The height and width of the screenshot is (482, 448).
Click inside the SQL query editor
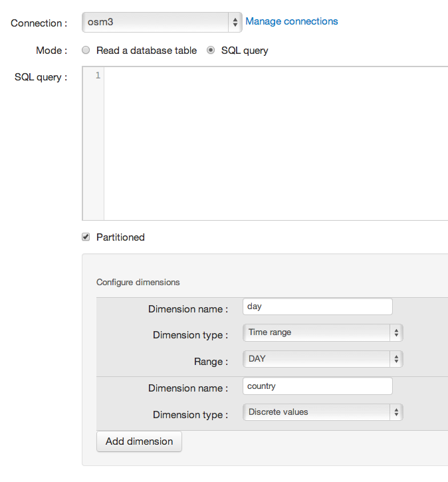(x=276, y=143)
